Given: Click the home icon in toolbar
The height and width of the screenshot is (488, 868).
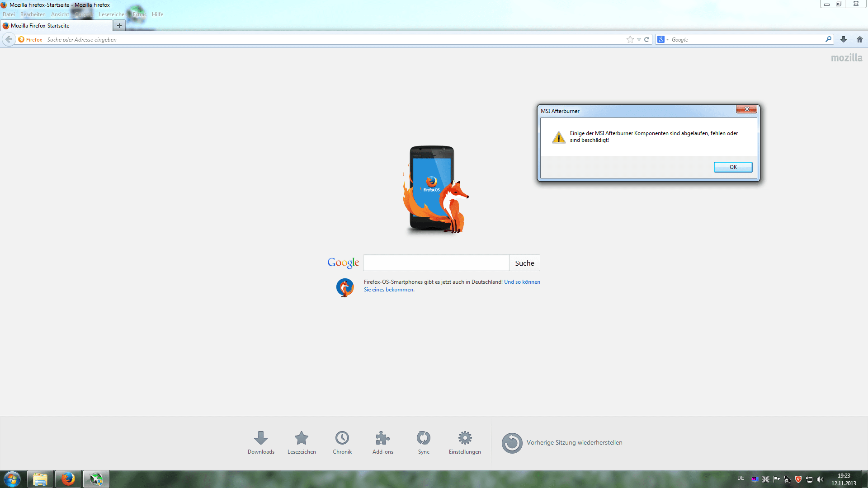Looking at the screenshot, I should (860, 40).
